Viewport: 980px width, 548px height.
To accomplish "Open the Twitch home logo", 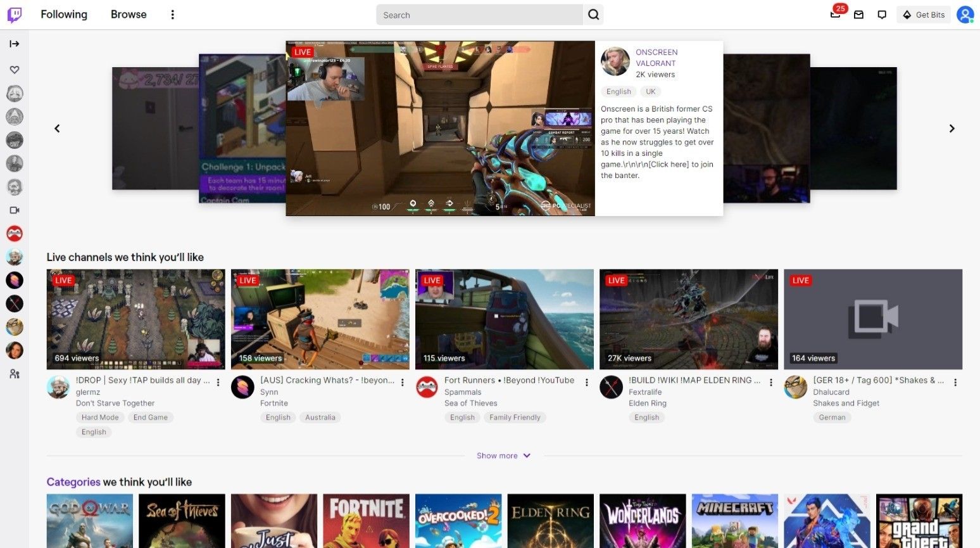I will point(15,15).
